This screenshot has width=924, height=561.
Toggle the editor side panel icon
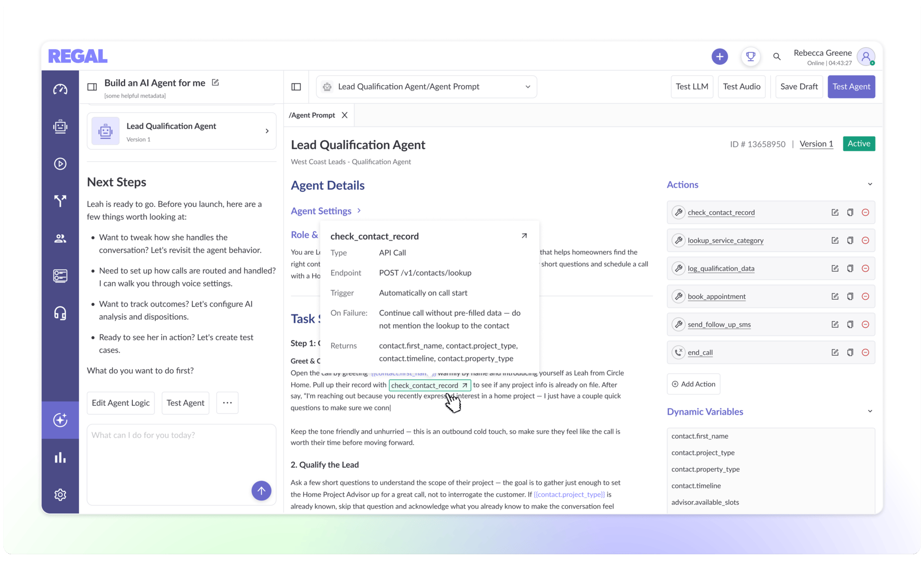(x=296, y=87)
